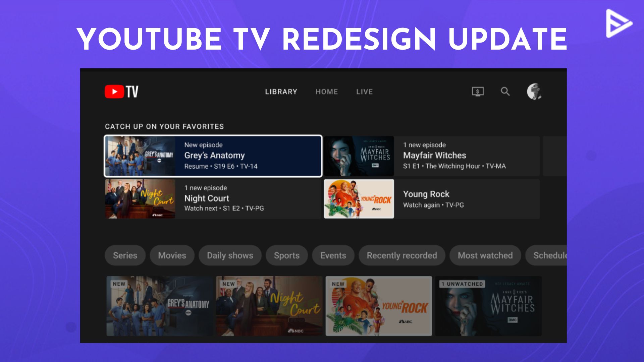This screenshot has width=644, height=362.
Task: Click the 'Watch again • TV-PG' text
Action: 433,205
